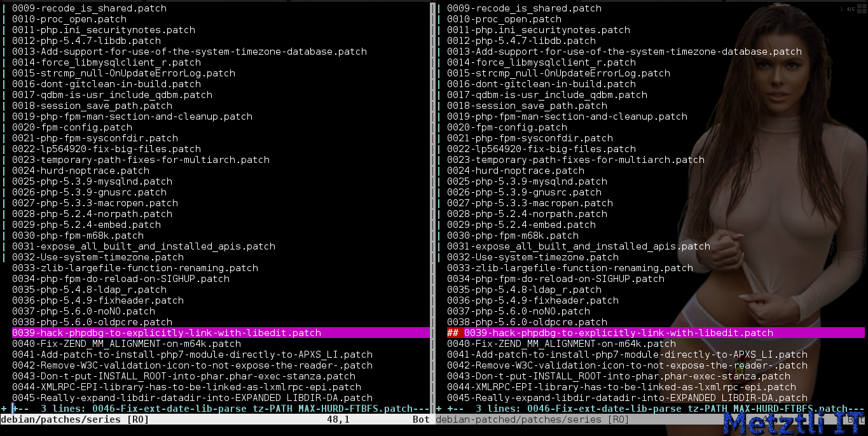This screenshot has width=868, height=436.
Task: Click 0026-php-5.3.9-gnusrc.patch in right pane
Action: [524, 192]
